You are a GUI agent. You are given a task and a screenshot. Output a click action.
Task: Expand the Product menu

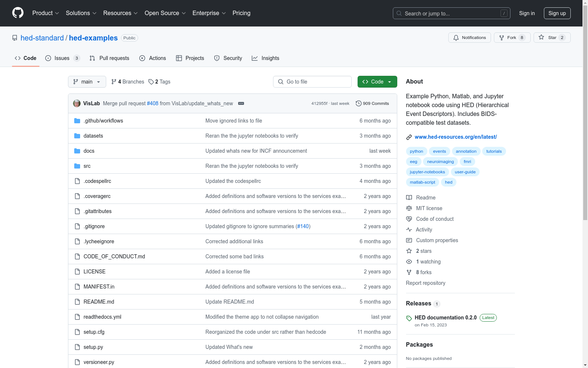pos(46,13)
